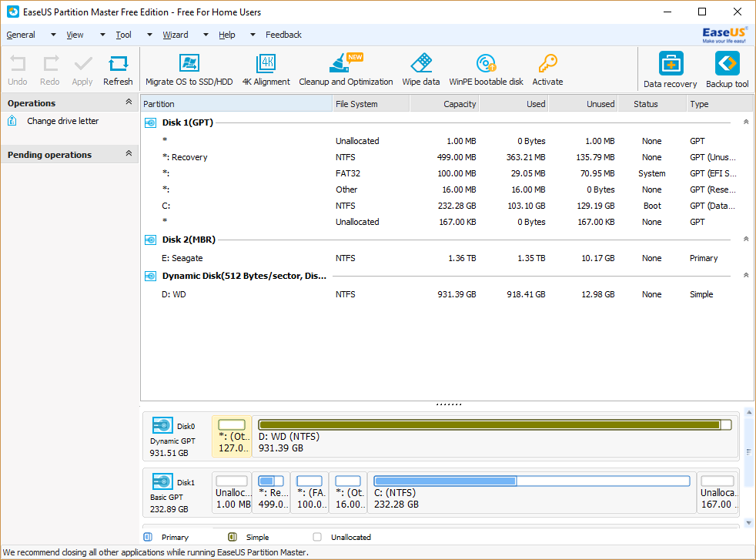
Task: Expand dropdown arrow next to Tool
Action: [149, 35]
